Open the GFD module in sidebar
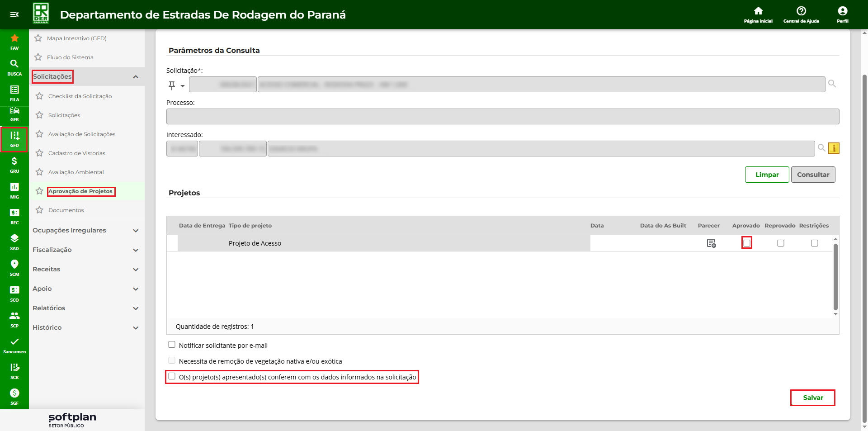This screenshot has height=431, width=868. click(x=14, y=139)
